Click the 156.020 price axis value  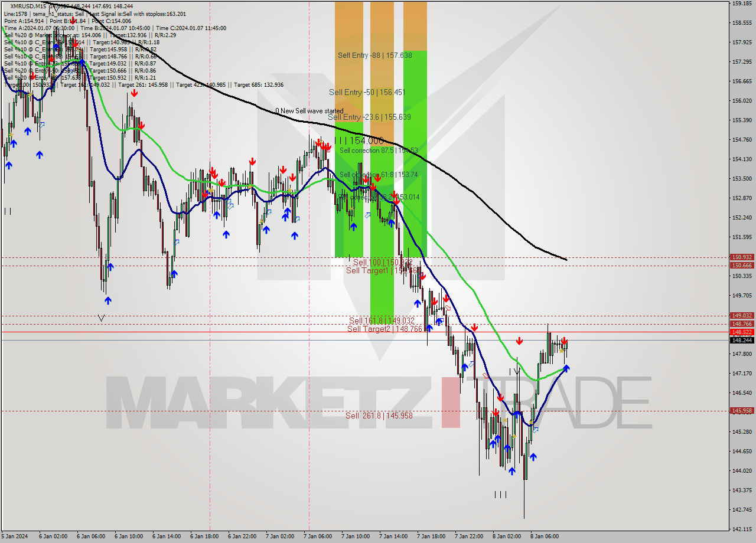742,100
